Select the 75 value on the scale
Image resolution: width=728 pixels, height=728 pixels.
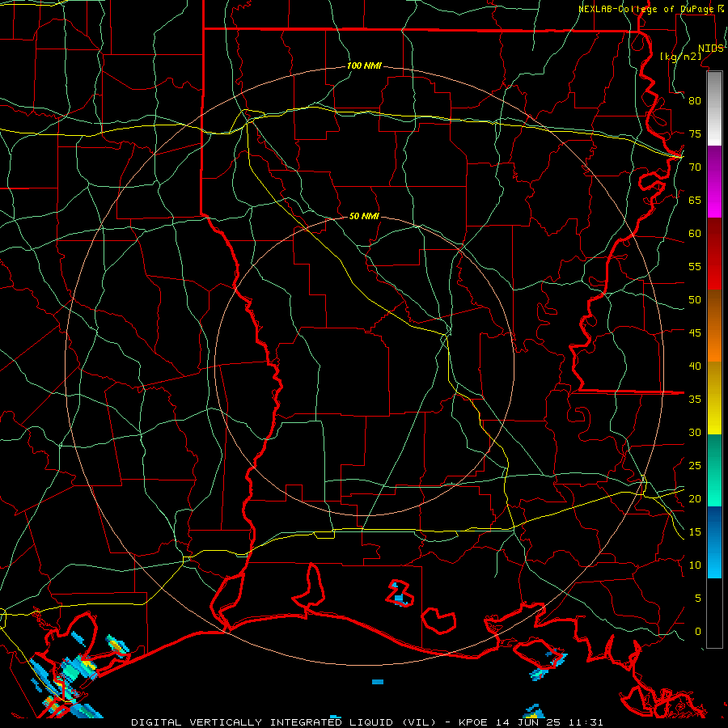point(695,133)
